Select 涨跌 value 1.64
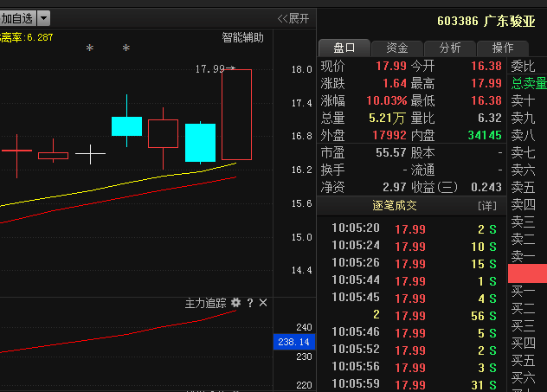 395,83
